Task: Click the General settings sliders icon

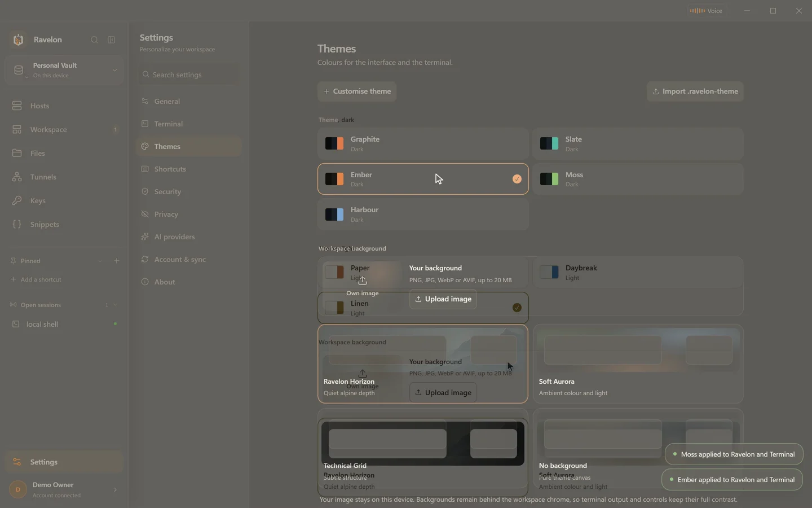Action: (x=145, y=101)
